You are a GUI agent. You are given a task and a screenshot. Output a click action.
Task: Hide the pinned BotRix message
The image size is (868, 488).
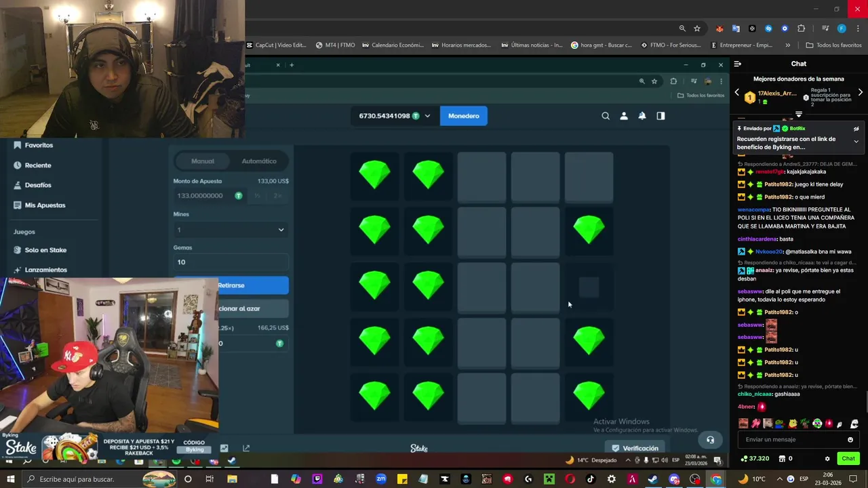click(x=856, y=129)
